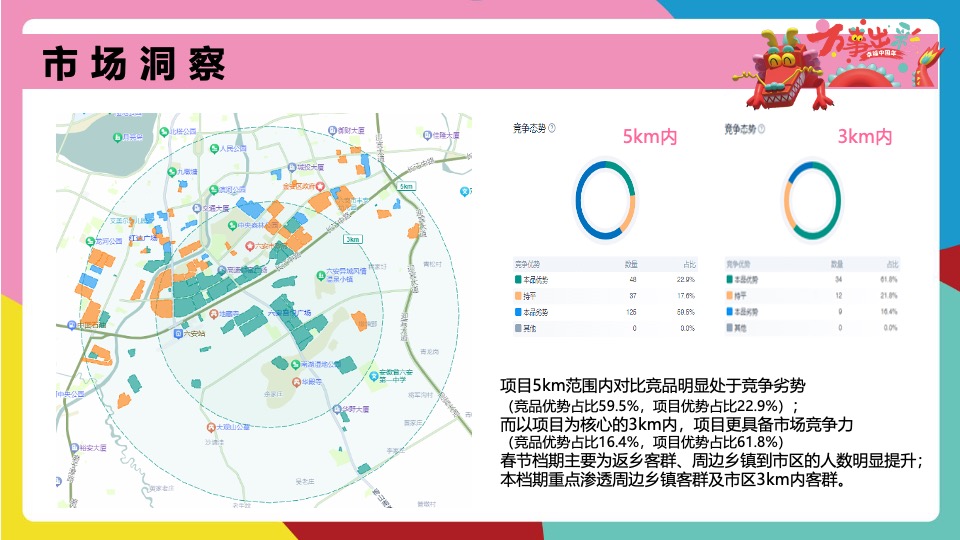Click the 南湖湿地公园 park icon

coord(295,364)
